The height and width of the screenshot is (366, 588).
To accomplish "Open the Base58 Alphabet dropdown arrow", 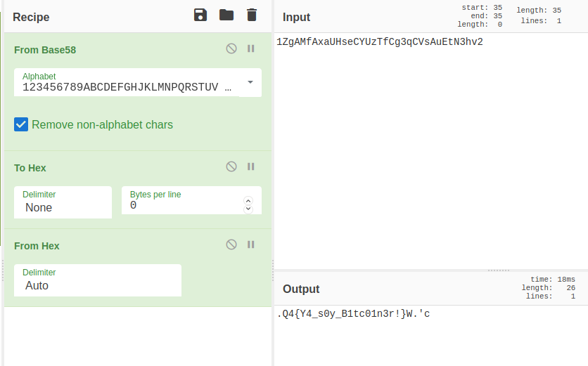I will point(250,83).
